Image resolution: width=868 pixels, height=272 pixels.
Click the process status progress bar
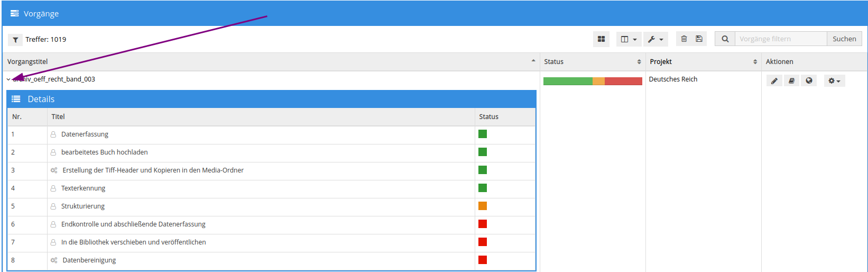pyautogui.click(x=592, y=81)
